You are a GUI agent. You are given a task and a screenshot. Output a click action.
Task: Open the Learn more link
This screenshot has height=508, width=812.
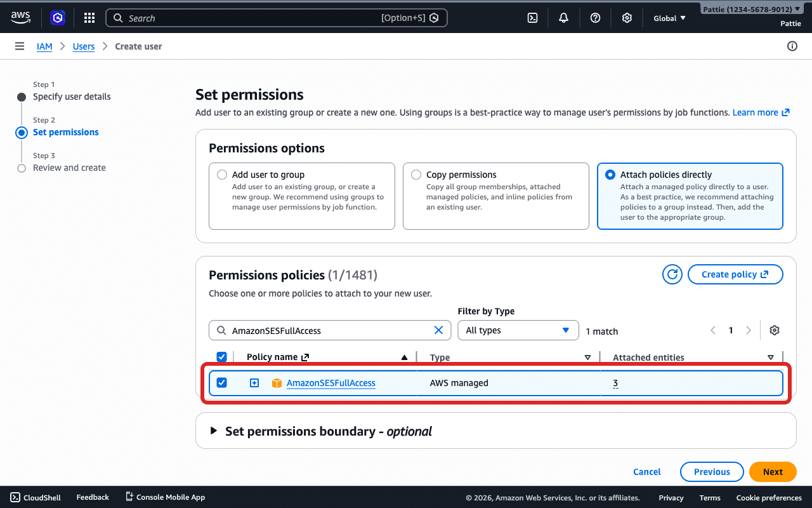[761, 112]
